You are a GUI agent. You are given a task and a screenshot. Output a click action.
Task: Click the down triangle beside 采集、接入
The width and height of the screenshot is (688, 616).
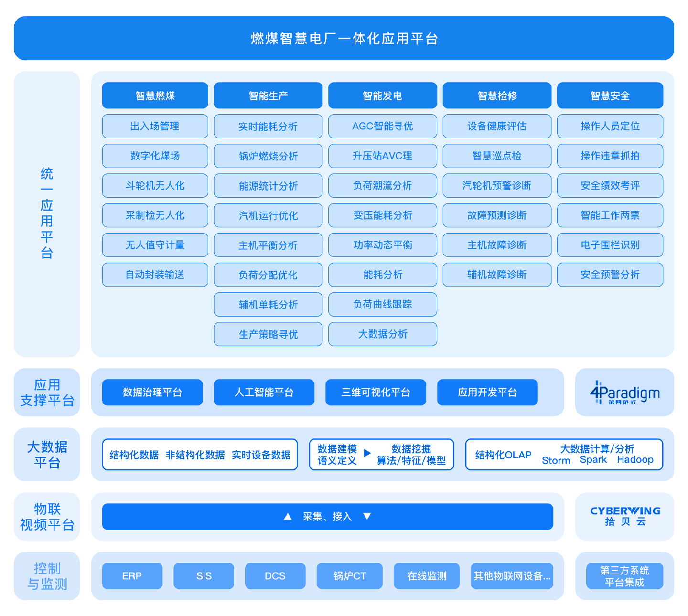[367, 516]
